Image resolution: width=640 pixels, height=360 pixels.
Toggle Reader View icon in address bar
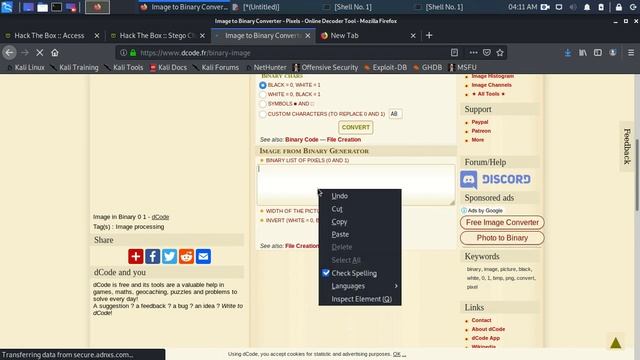click(454, 53)
